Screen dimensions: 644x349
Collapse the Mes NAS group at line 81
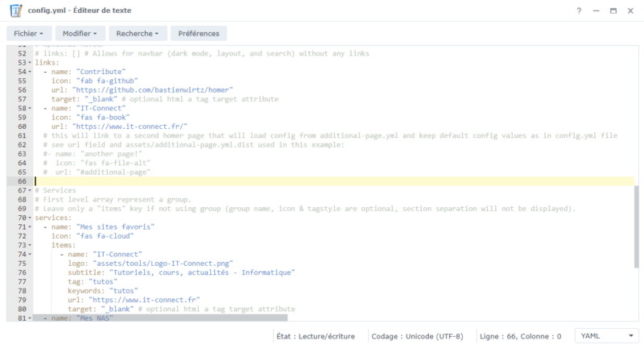(x=30, y=318)
